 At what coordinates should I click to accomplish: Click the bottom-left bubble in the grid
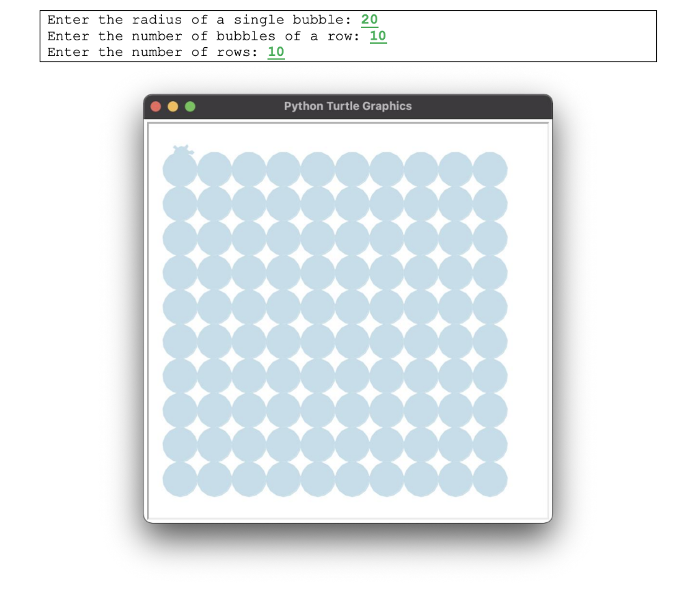[179, 481]
